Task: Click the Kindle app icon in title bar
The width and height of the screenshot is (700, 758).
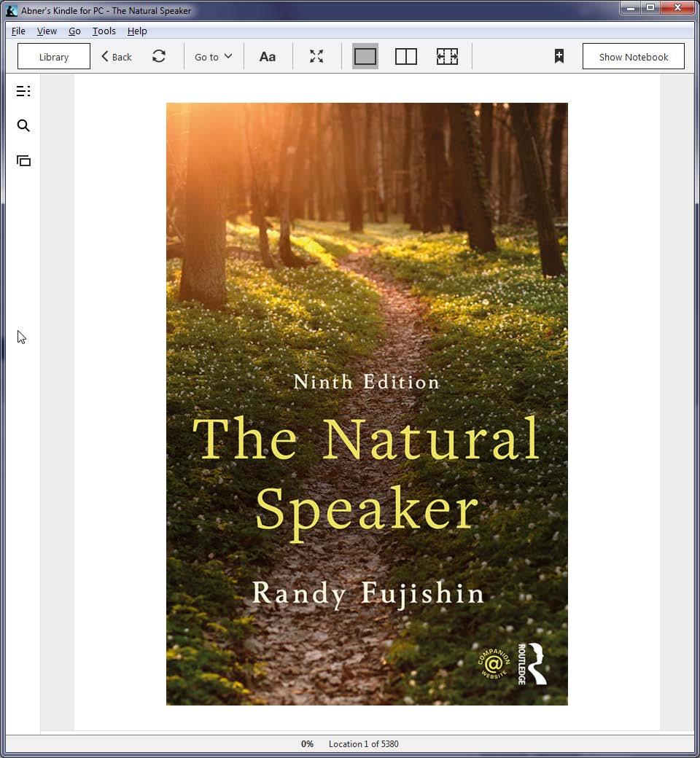Action: point(12,11)
